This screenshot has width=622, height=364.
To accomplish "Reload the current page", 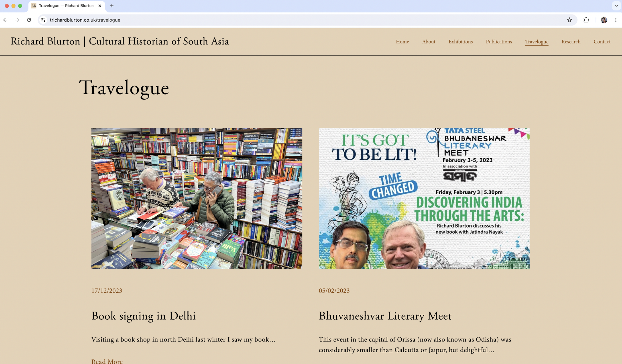I will tap(29, 20).
